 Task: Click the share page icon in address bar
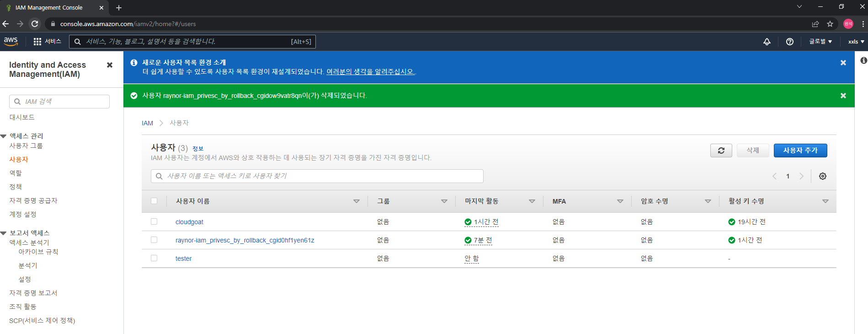pyautogui.click(x=815, y=24)
